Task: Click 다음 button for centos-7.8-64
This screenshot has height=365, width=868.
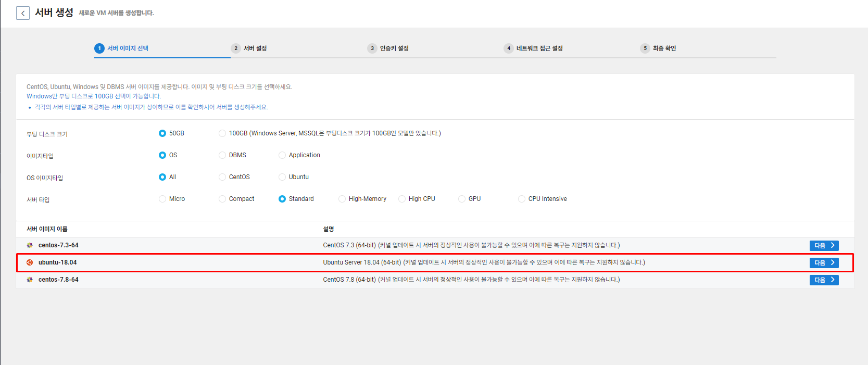Action: (x=824, y=280)
